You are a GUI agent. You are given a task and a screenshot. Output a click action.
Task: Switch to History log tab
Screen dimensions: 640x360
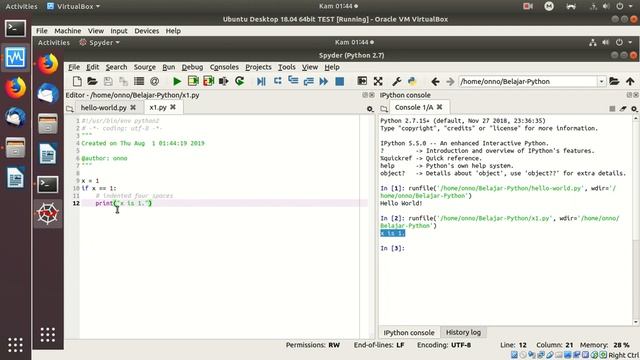(x=463, y=333)
